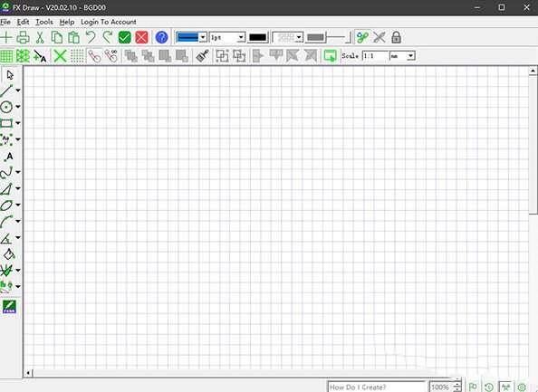
Task: Click the Copy icon
Action: [57, 37]
